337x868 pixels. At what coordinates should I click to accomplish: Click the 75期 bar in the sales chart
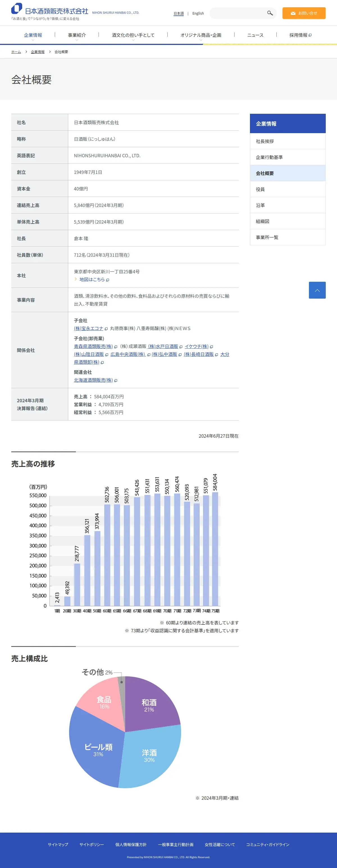(x=215, y=549)
